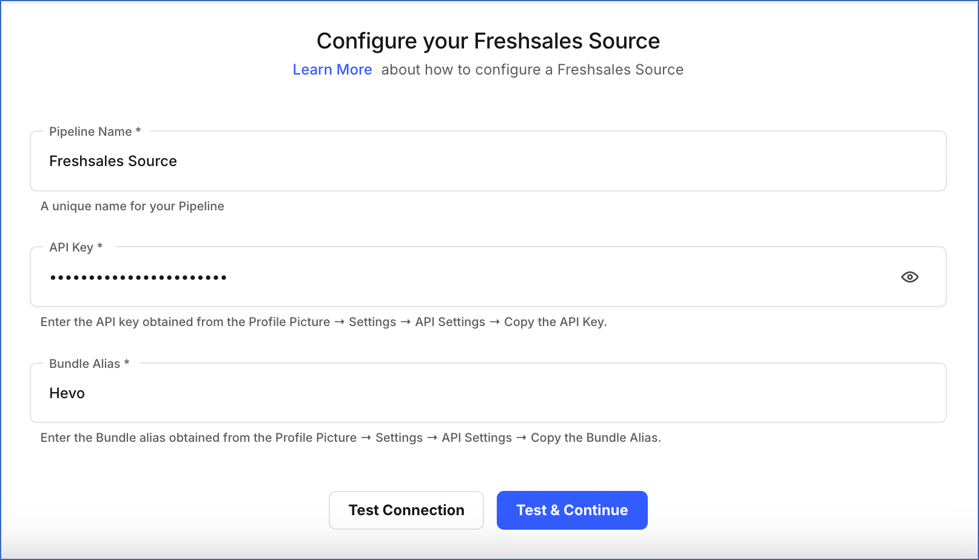Screen dimensions: 979x560
Task: Click the Bundle Alias field containing Hevo
Action: 425,393
